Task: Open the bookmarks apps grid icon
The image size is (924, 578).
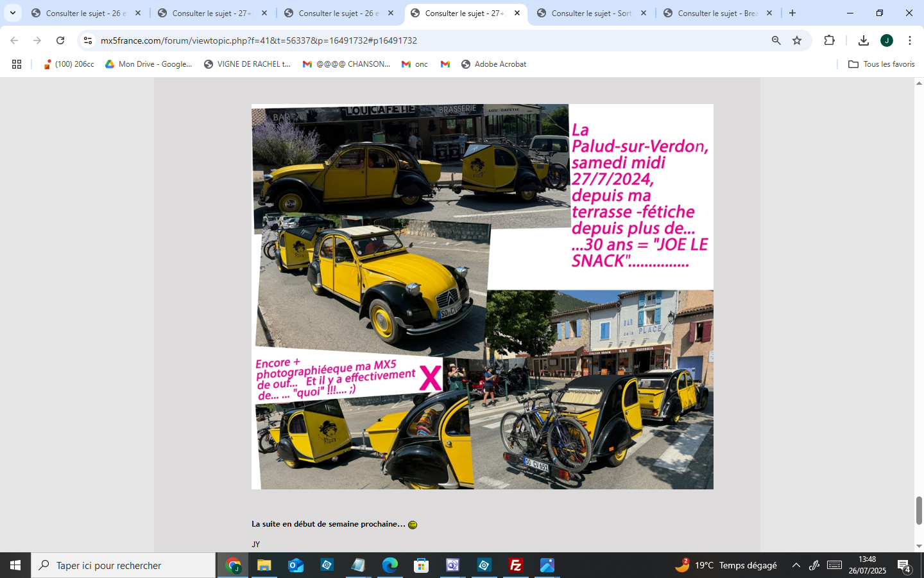Action: click(x=17, y=64)
